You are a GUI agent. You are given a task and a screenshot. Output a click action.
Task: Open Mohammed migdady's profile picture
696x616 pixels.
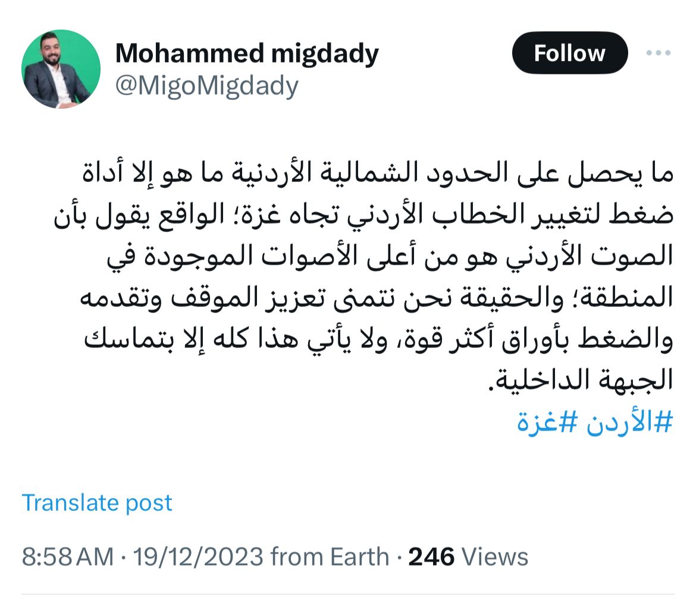tap(61, 69)
